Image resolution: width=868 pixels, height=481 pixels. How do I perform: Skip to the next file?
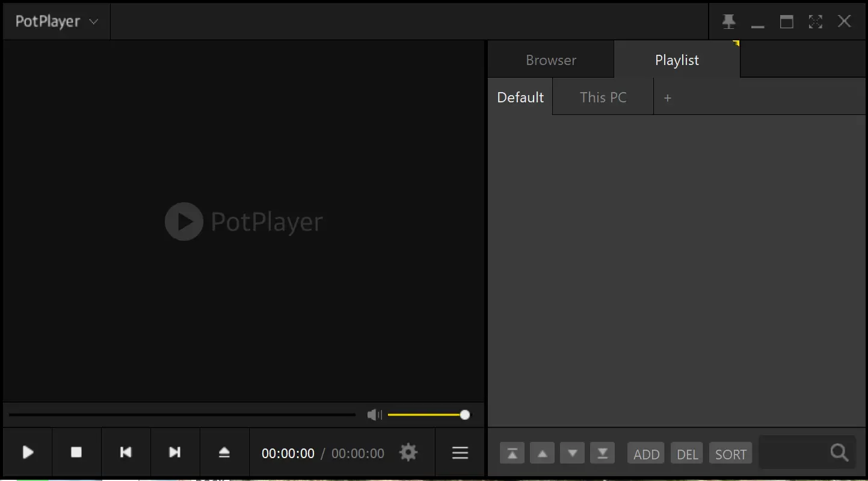pyautogui.click(x=174, y=452)
